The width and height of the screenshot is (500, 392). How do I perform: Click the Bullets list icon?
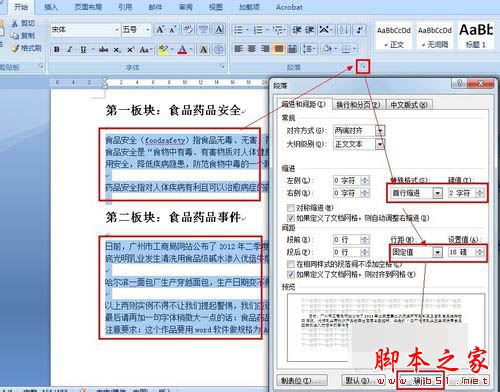pos(239,30)
